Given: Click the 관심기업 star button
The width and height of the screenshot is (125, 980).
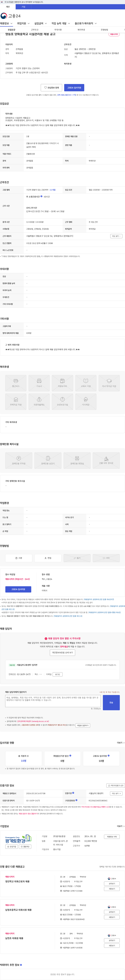Looking at the screenshot, I should tap(12, 847).
